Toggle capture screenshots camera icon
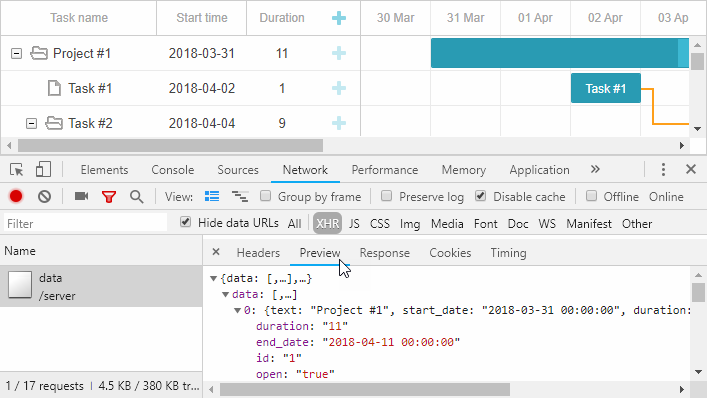Viewport: 707px width, 398px height. coord(82,196)
